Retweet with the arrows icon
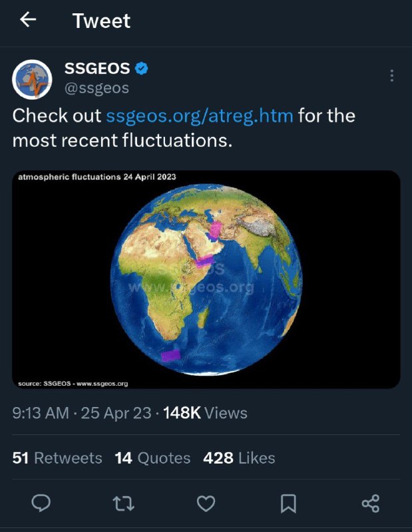412x532 pixels. point(124,503)
